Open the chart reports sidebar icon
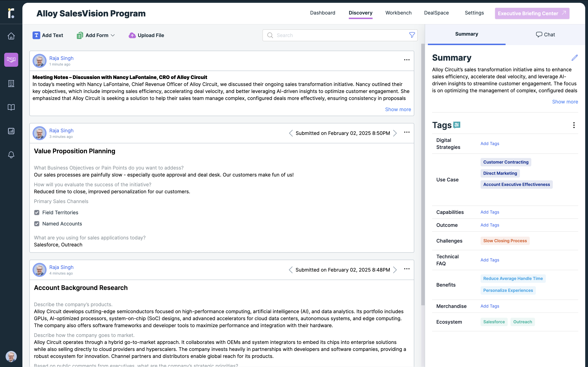This screenshot has height=367, width=588. [x=11, y=131]
